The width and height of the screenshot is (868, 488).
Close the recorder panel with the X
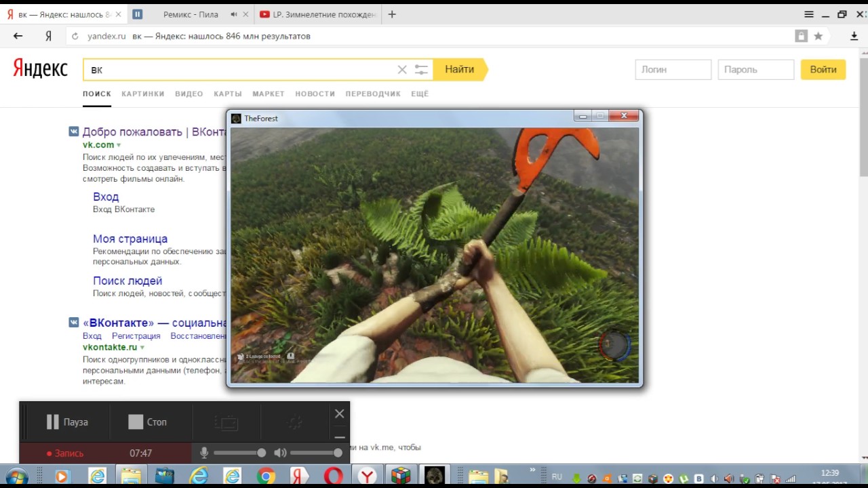[x=340, y=413]
